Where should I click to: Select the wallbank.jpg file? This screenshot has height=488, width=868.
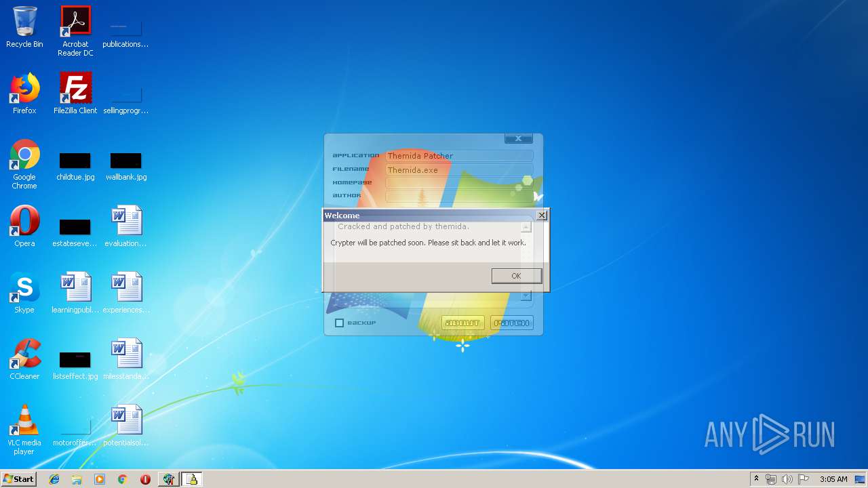(126, 166)
